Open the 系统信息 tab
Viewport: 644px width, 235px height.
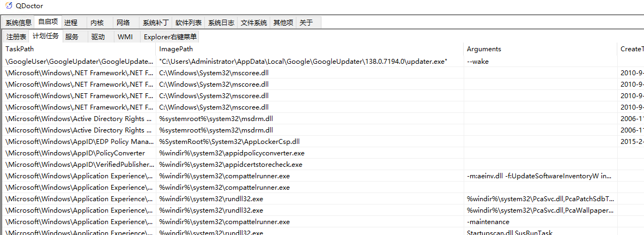coord(18,23)
